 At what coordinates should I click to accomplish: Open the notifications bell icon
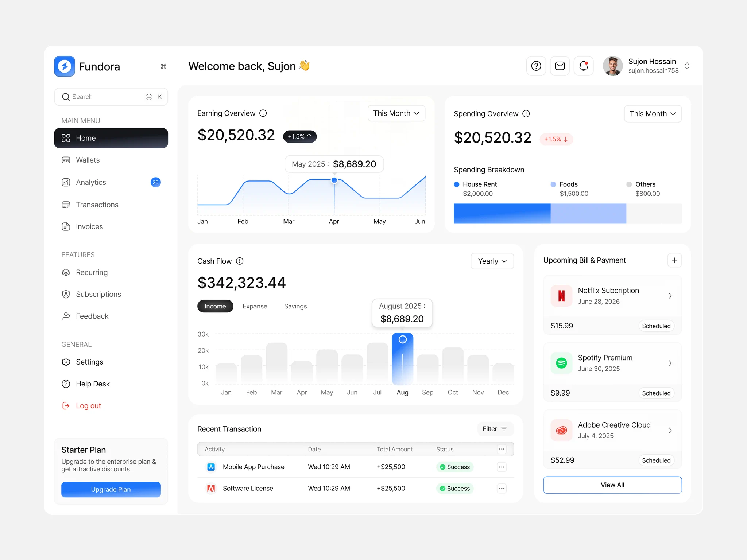[x=583, y=66]
